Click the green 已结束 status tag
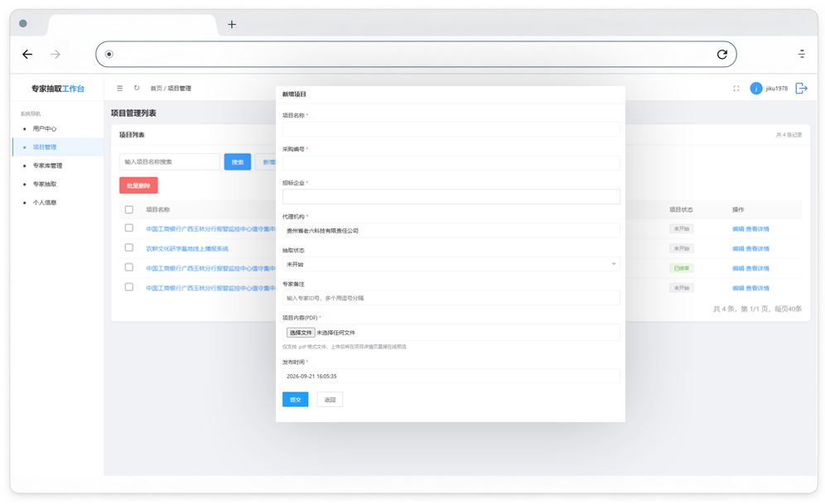 click(x=682, y=268)
